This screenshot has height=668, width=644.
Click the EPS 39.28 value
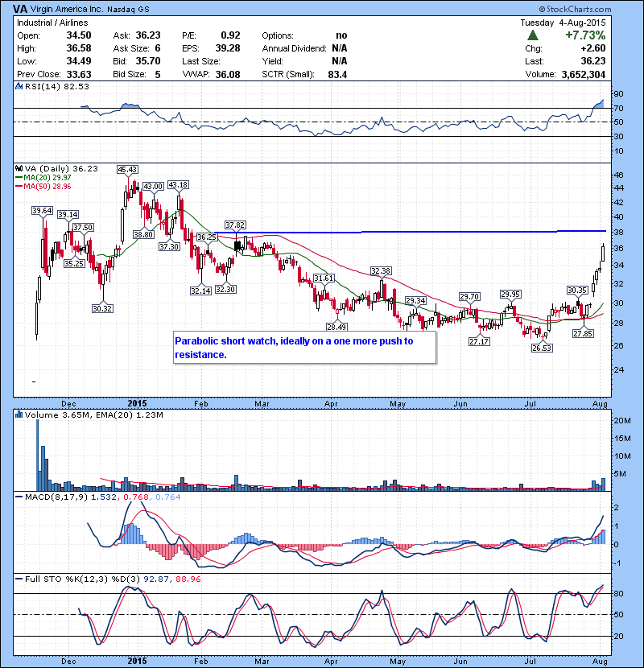click(228, 48)
